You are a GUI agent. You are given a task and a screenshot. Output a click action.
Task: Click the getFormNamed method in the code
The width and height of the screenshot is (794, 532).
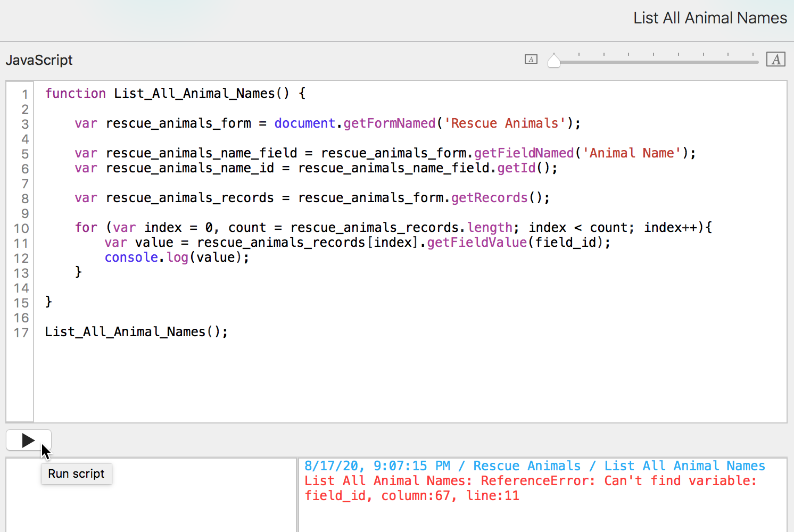(x=389, y=123)
